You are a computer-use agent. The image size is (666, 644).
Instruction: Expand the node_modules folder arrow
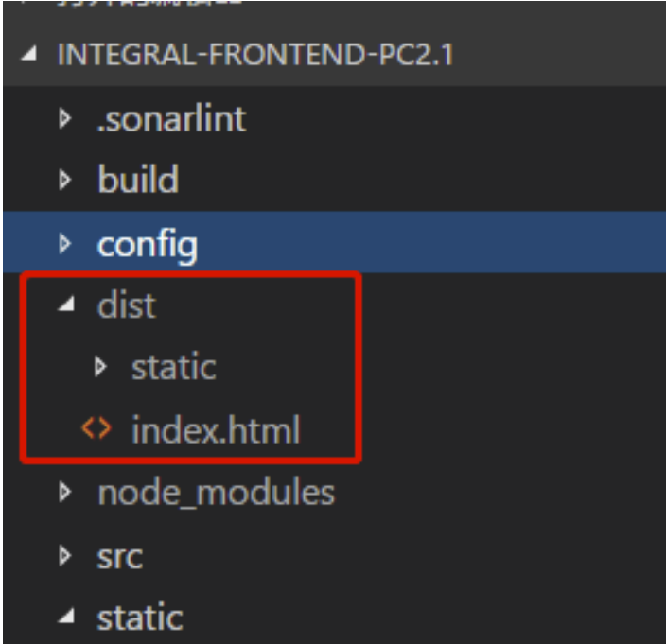(64, 493)
